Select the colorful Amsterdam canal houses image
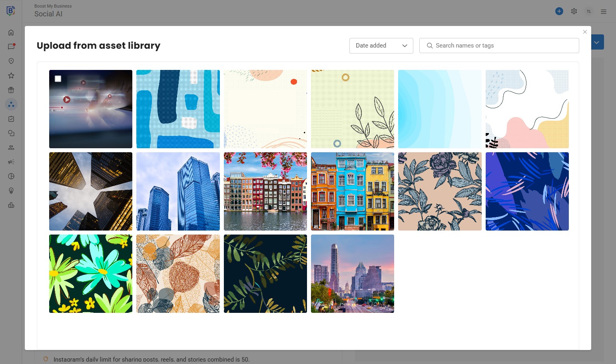Screen dimensions: 616x364 click(265, 191)
